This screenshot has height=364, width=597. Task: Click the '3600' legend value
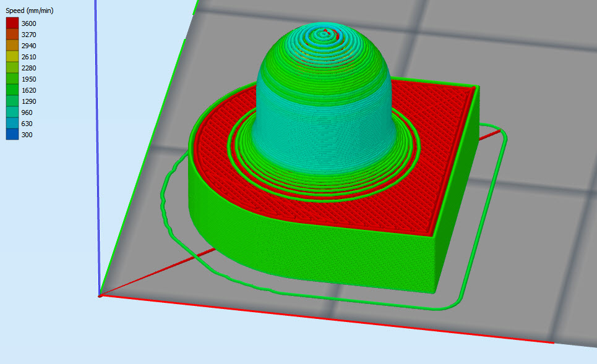(28, 23)
